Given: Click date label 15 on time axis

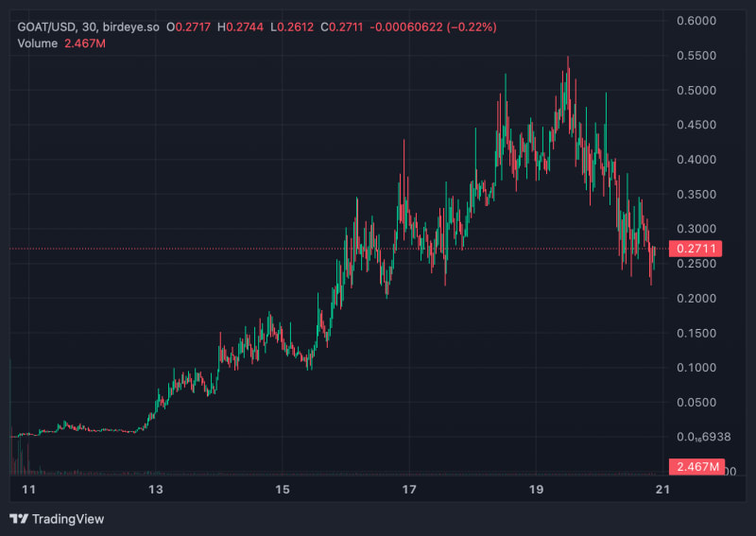Looking at the screenshot, I should (283, 489).
